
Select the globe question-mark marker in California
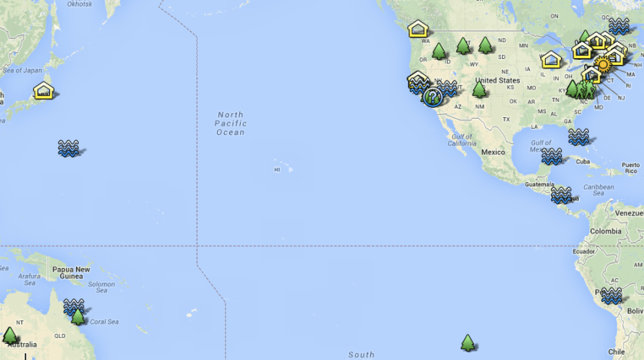pyautogui.click(x=432, y=97)
